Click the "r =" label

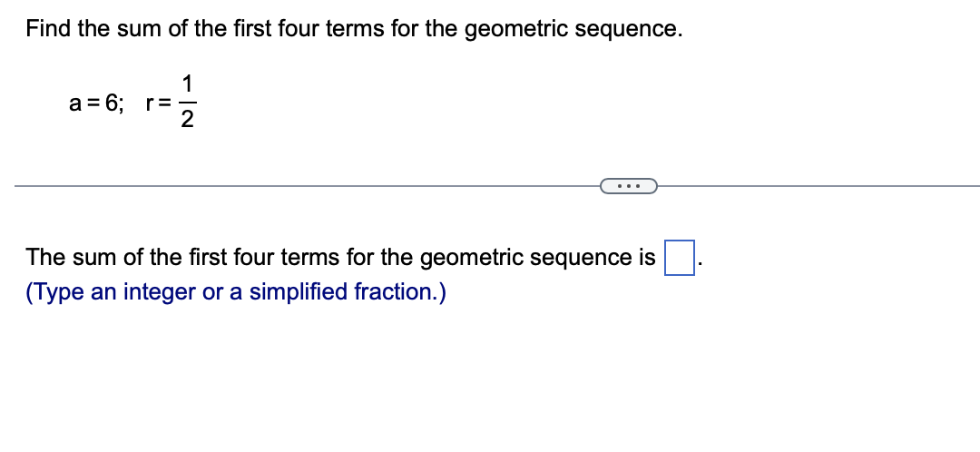coord(159,103)
